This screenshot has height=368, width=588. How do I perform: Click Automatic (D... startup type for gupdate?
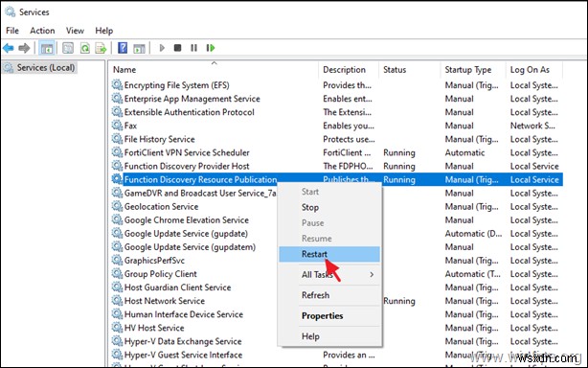point(473,233)
